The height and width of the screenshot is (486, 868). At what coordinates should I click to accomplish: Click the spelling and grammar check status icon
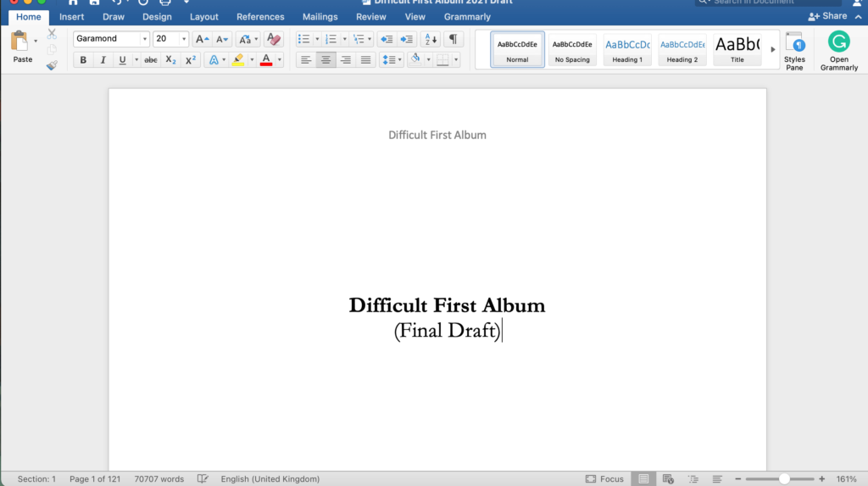point(203,479)
